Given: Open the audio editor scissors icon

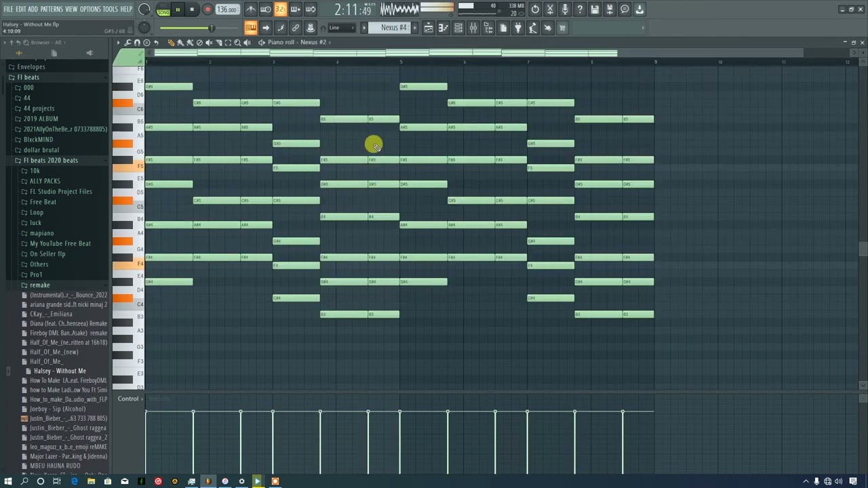Looking at the screenshot, I should [x=550, y=9].
